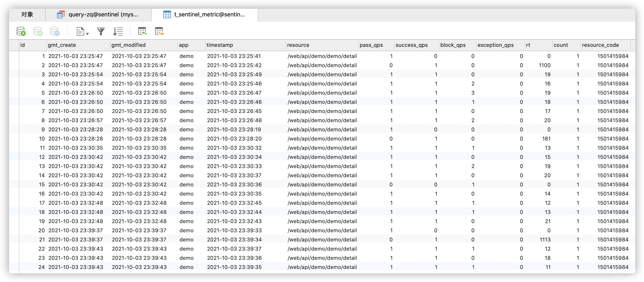Click timestamp 2021-10-03 23:26:45 cell
The height and width of the screenshot is (282, 644).
coord(234,111)
